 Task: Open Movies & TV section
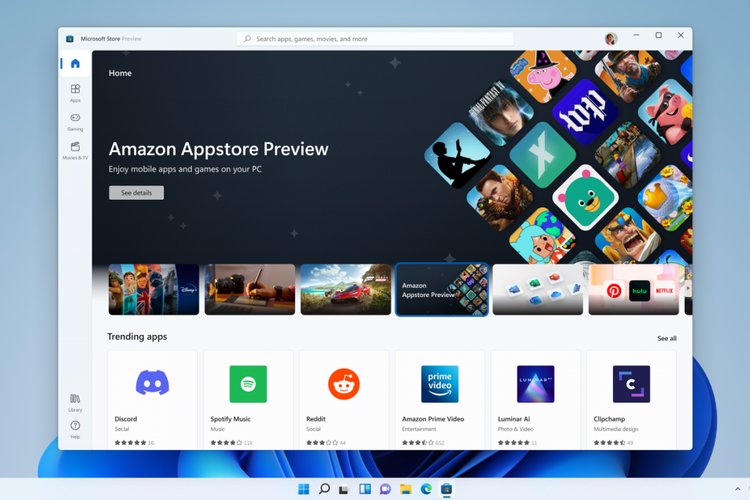tap(75, 151)
